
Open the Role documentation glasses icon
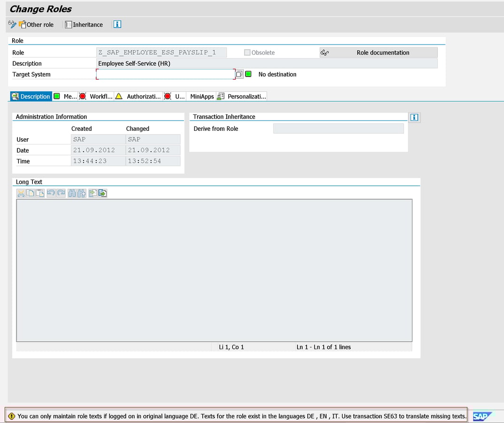324,53
